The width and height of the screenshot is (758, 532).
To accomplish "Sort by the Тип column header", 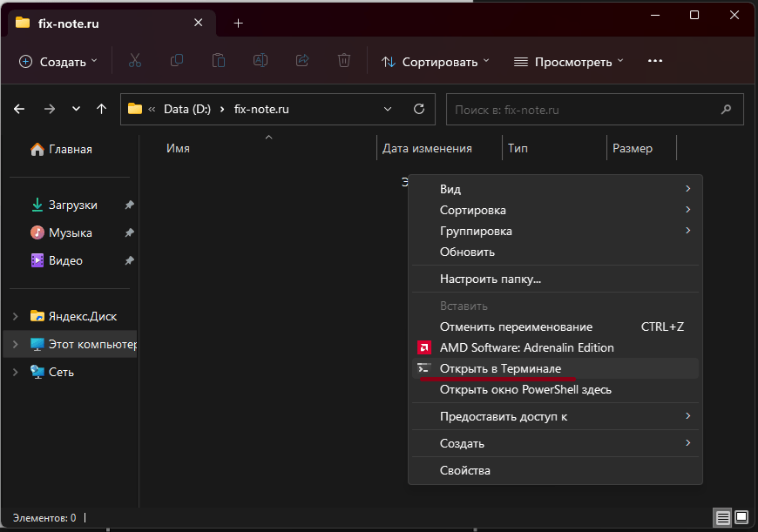I will pos(518,148).
